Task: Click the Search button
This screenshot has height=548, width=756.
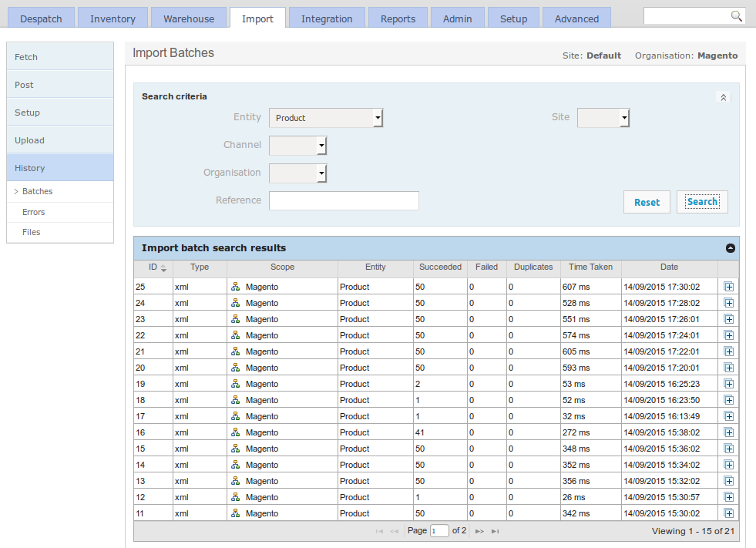Action: click(701, 201)
